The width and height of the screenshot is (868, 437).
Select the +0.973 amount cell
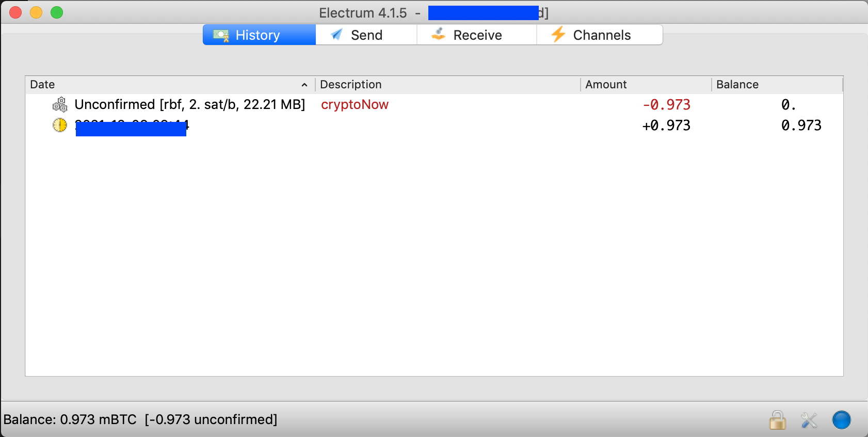(666, 126)
